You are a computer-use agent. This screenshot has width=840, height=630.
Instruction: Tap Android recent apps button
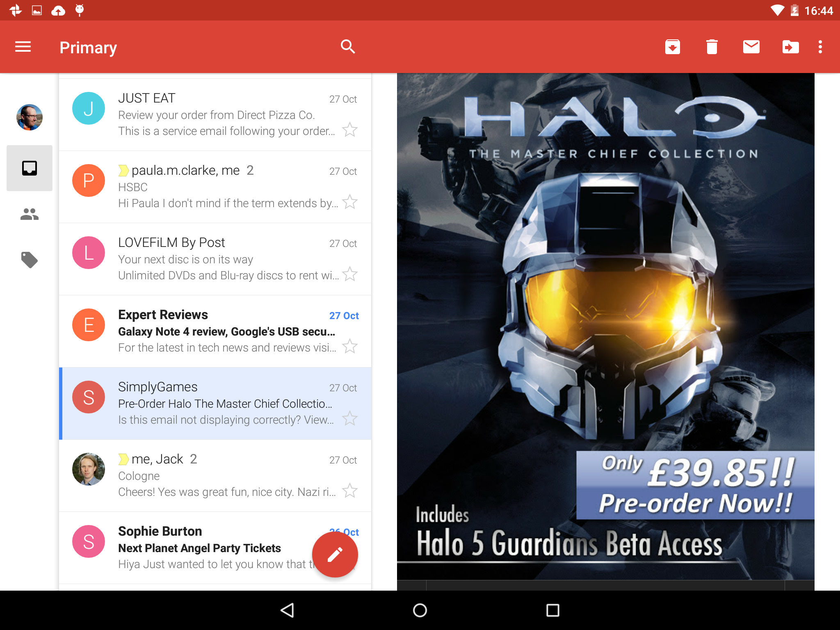(x=553, y=610)
